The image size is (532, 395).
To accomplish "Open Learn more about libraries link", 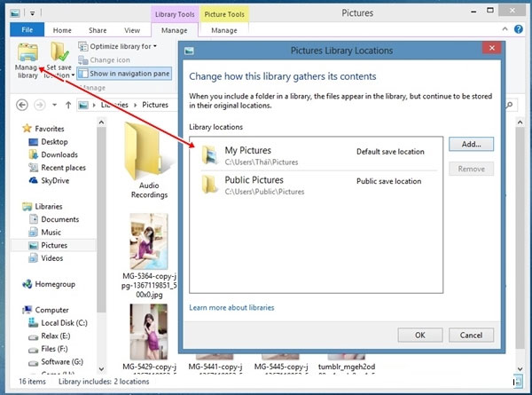I will [x=231, y=307].
